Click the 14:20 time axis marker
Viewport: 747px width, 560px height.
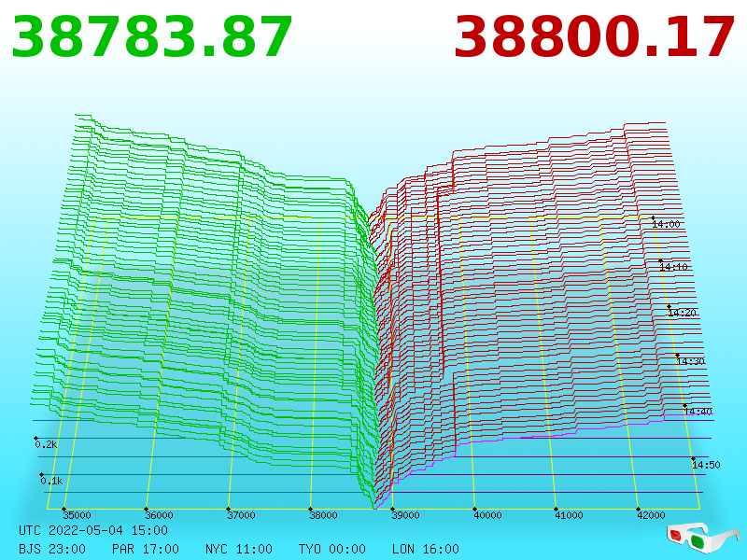tap(683, 313)
